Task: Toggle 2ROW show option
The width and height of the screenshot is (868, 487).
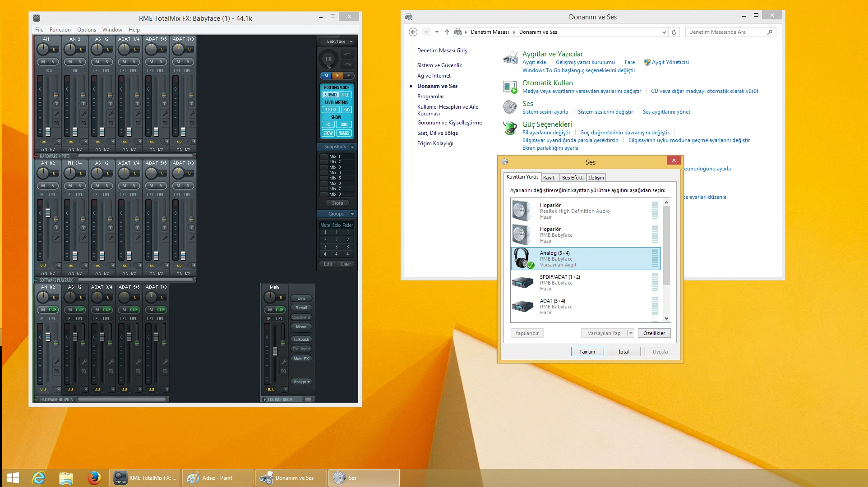Action: (328, 133)
